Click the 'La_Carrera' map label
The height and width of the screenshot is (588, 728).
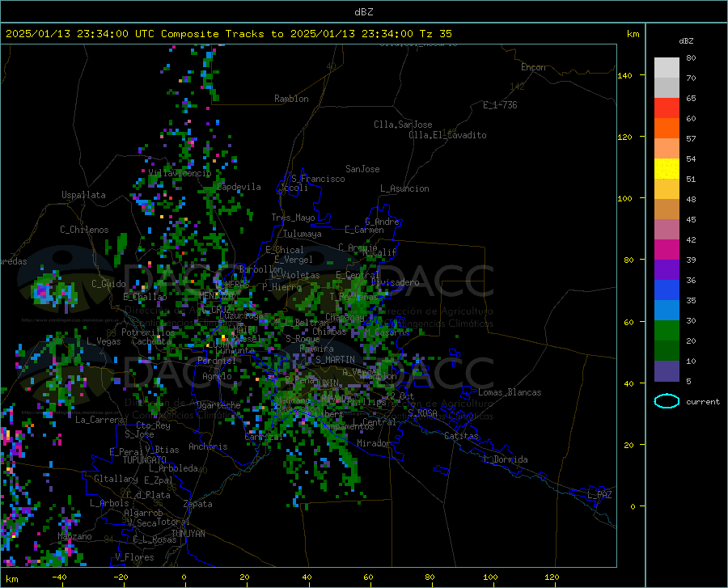pyautogui.click(x=99, y=420)
